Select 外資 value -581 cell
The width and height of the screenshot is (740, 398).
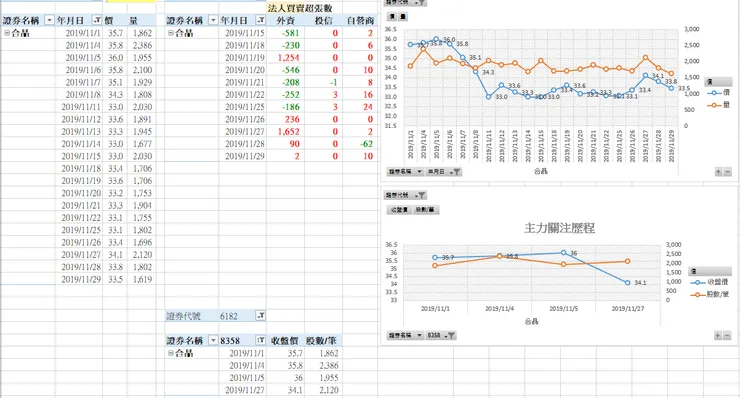pyautogui.click(x=286, y=33)
